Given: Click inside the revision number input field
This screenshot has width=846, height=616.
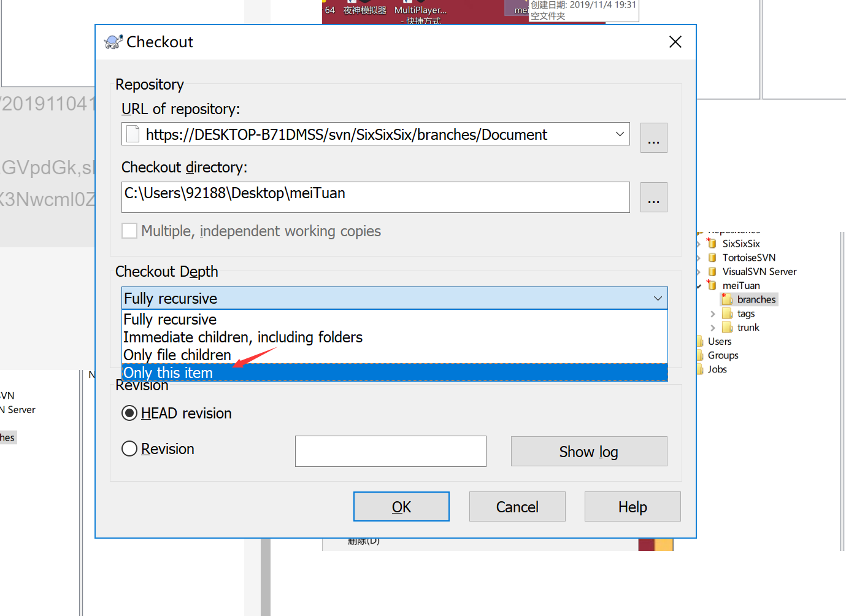Looking at the screenshot, I should [390, 451].
